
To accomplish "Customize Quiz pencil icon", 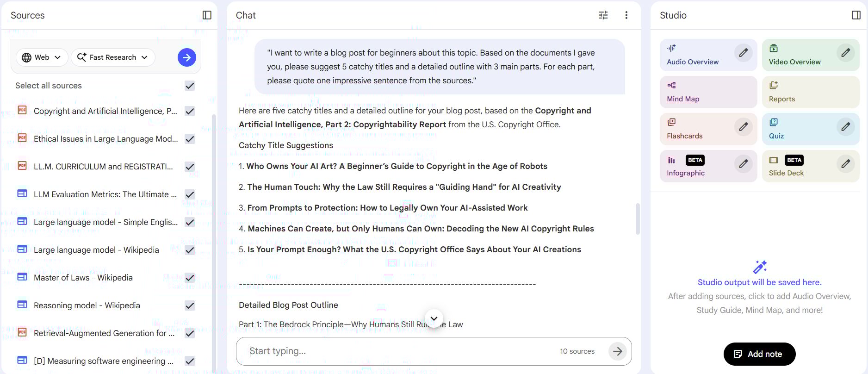I will coord(845,127).
